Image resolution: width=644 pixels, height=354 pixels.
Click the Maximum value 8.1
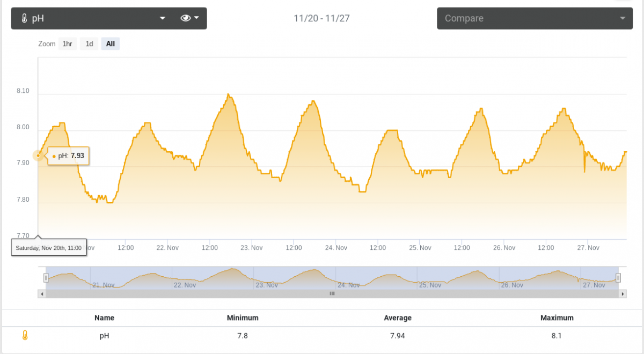tap(557, 336)
